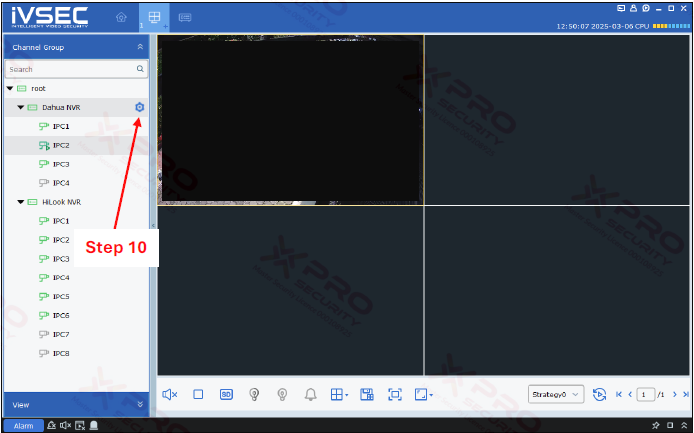Click the search magnifier icon

140,69
